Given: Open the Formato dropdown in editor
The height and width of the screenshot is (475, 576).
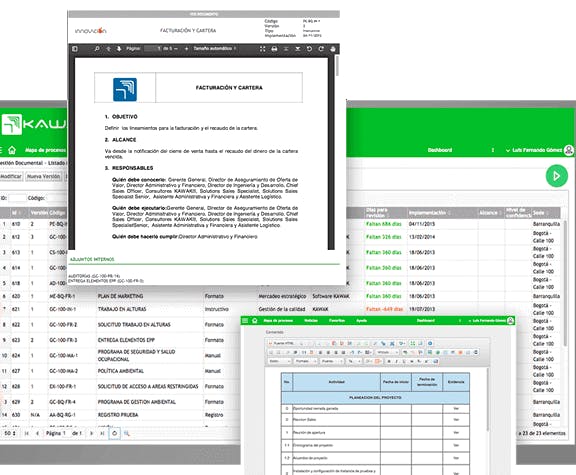Looking at the screenshot, I should point(306,361).
